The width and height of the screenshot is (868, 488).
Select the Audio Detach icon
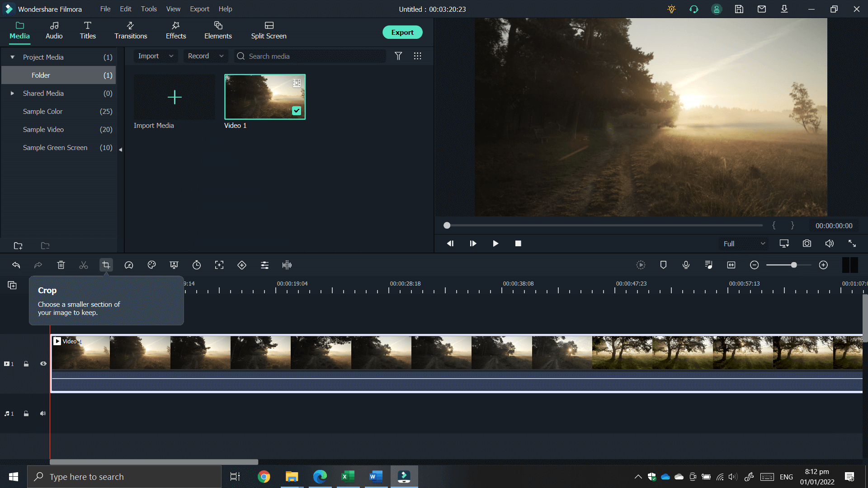point(288,265)
